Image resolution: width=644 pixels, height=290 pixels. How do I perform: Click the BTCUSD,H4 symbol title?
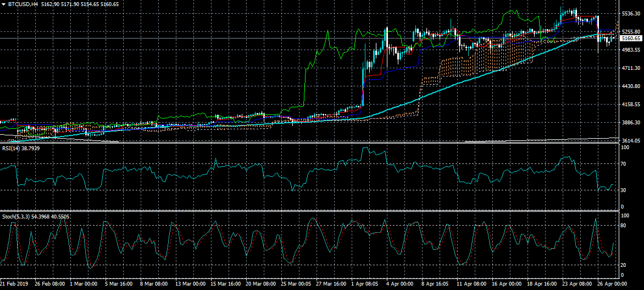pos(22,4)
